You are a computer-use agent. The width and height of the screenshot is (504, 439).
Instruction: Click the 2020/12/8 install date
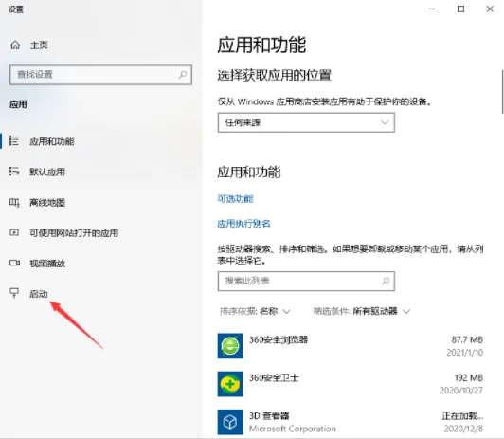[x=463, y=429]
